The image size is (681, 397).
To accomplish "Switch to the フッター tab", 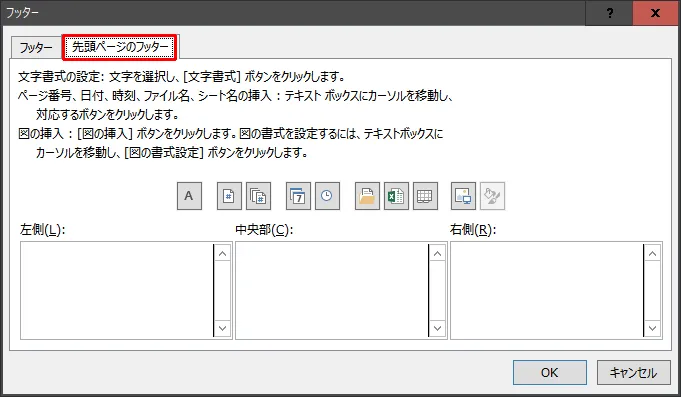I will click(x=36, y=47).
